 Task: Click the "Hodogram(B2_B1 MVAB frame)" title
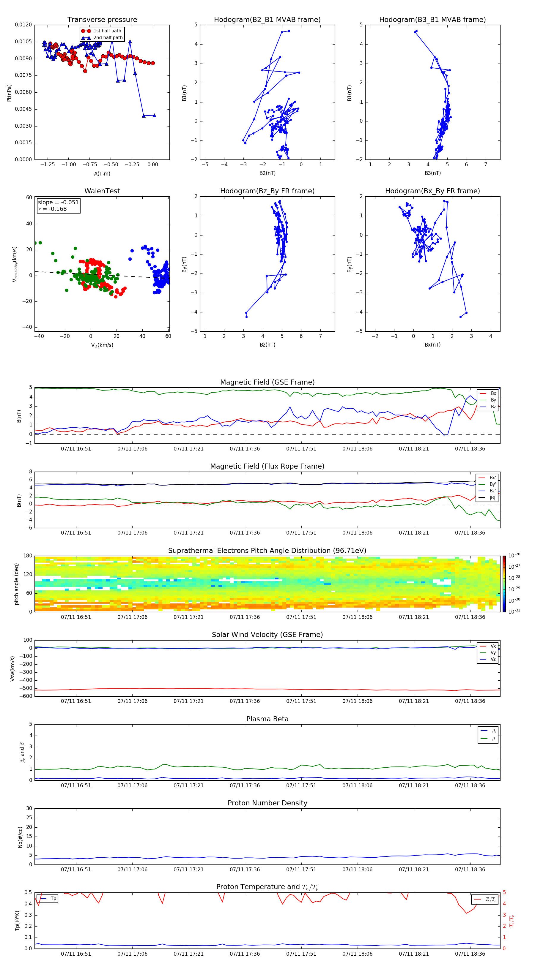coord(267,20)
